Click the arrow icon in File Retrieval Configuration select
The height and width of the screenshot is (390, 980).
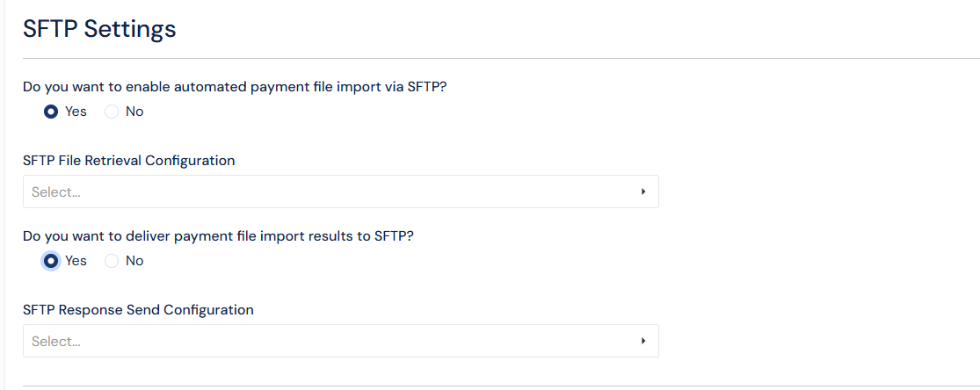(643, 191)
